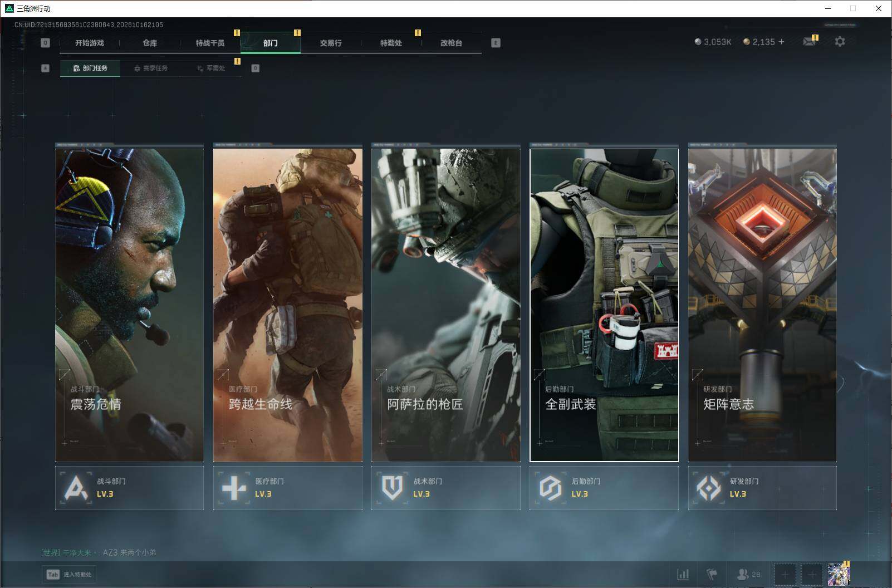
Task: Open the 全副武装 logistics department card
Action: [604, 305]
